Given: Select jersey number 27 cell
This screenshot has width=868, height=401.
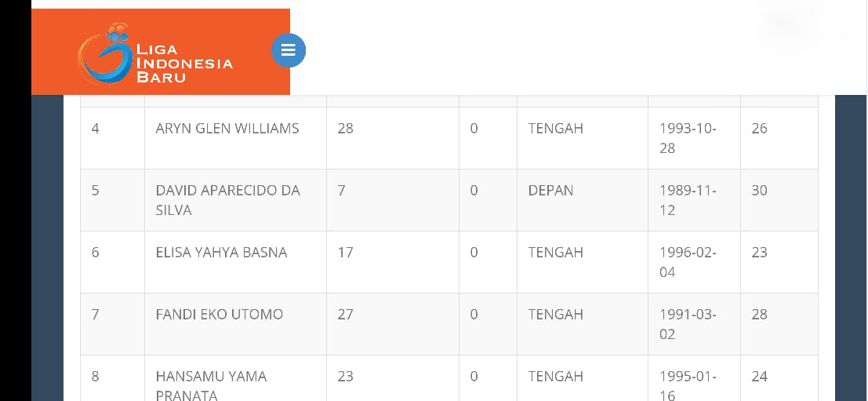Looking at the screenshot, I should 393,324.
